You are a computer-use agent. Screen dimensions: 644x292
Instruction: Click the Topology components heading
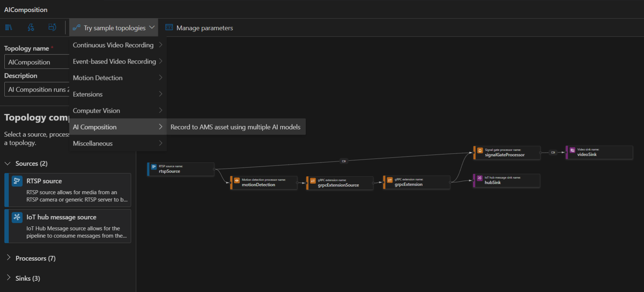click(36, 118)
